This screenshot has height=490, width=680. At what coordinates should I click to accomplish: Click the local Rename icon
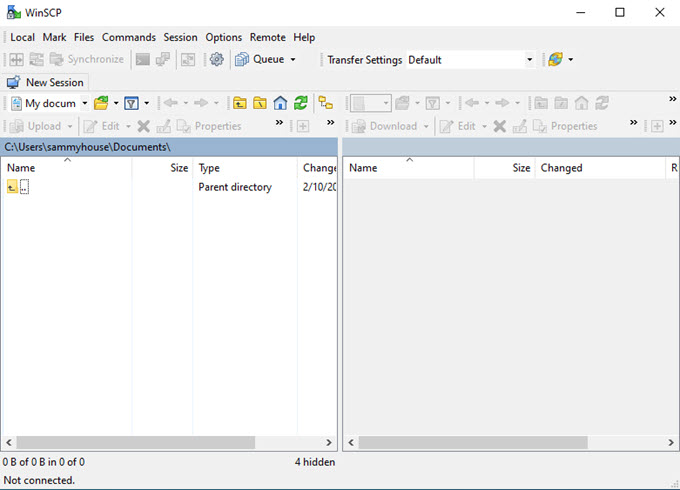point(163,126)
